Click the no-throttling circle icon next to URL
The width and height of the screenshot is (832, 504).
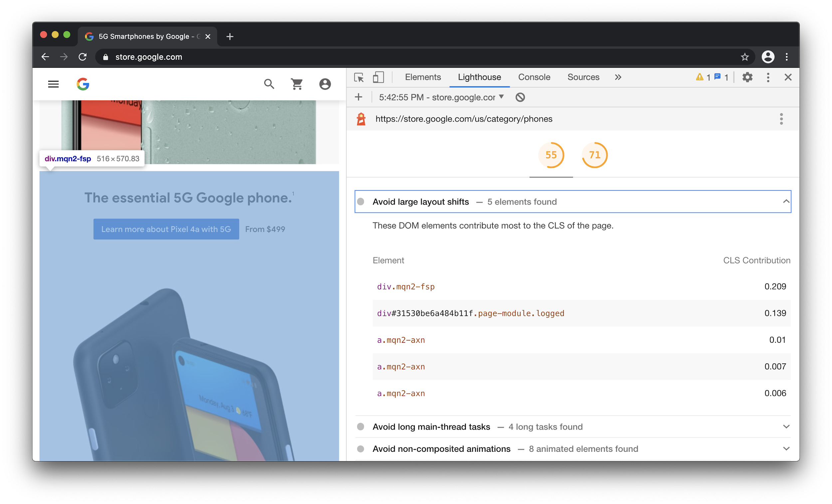(520, 97)
